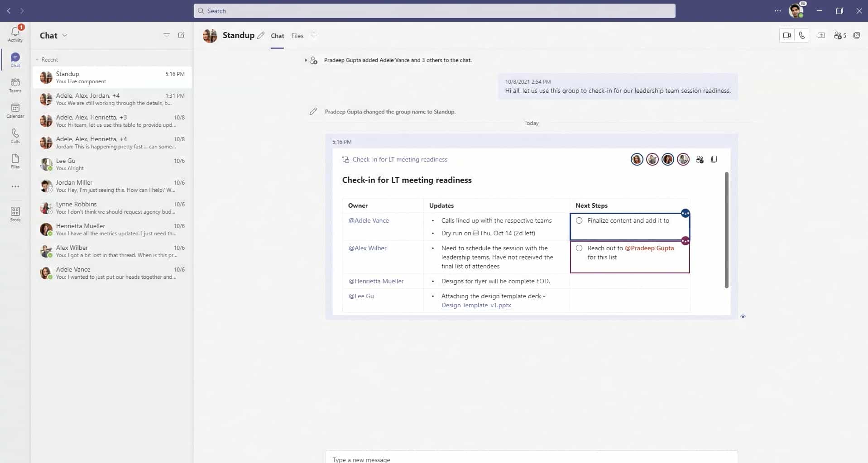The width and height of the screenshot is (868, 463).
Task: Start an audio call
Action: tap(802, 35)
